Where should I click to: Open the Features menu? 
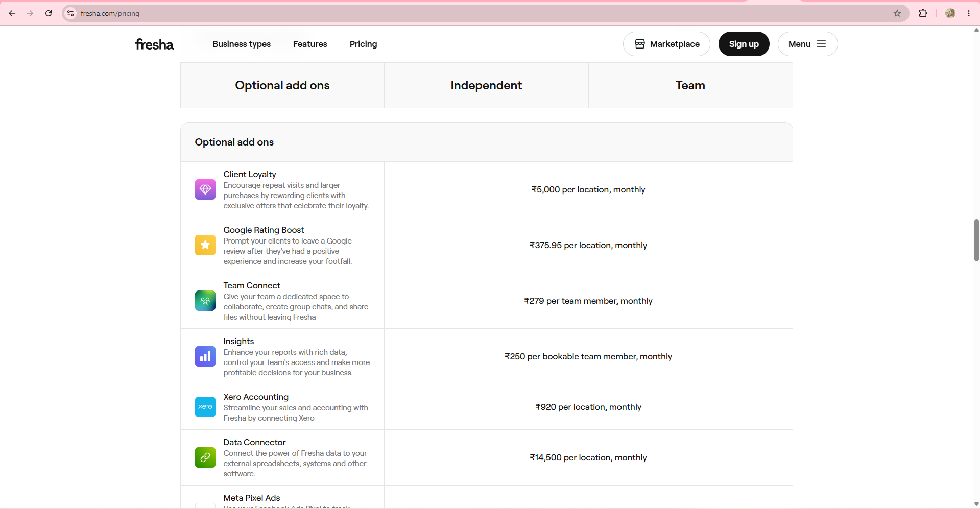coord(310,44)
